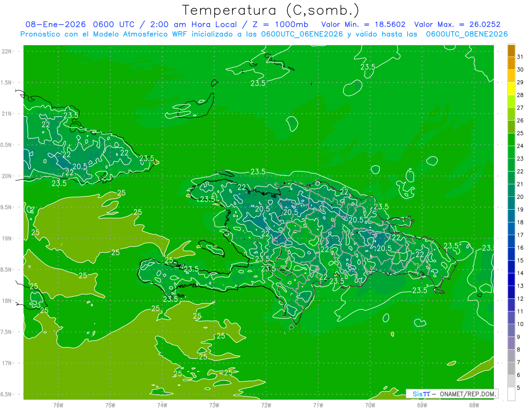532x411 pixels.
Task: Click the 21 label on color scale
Action: click(520, 184)
